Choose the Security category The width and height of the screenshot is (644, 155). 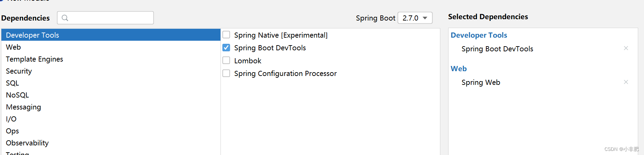point(19,71)
